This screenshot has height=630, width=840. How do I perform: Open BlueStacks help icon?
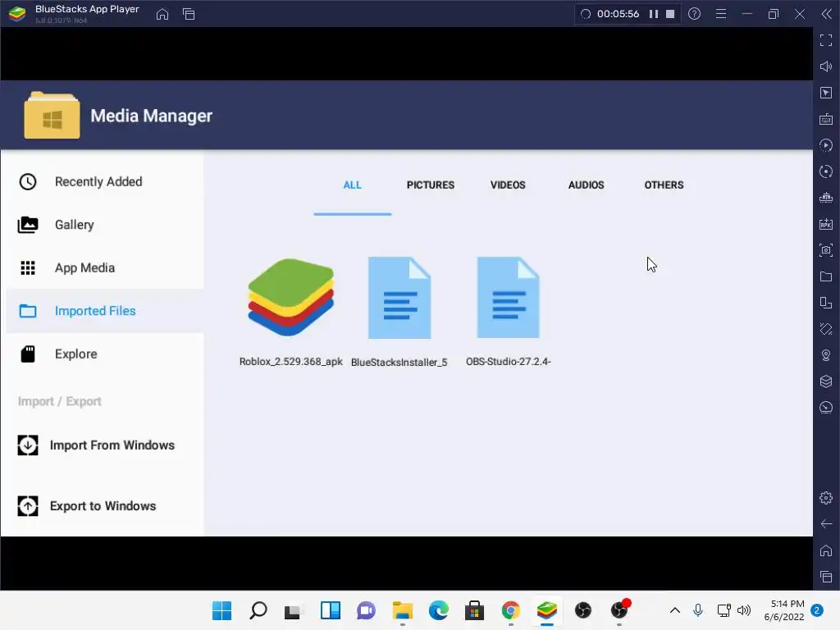694,14
